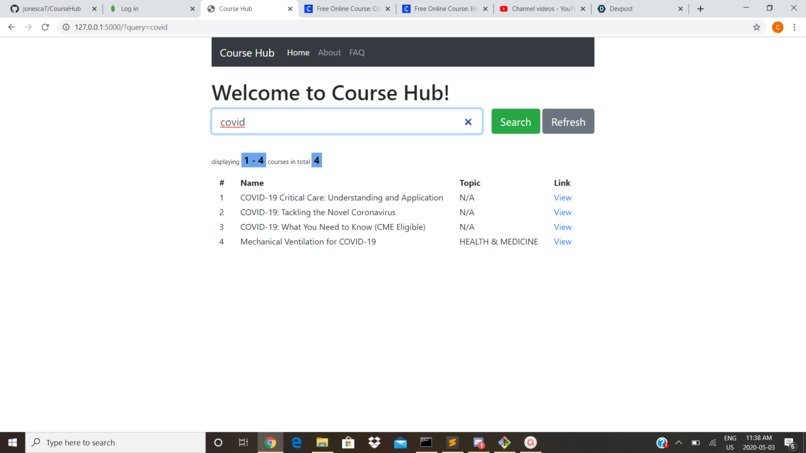The height and width of the screenshot is (453, 806).
Task: Click the gray Refresh button
Action: point(568,121)
